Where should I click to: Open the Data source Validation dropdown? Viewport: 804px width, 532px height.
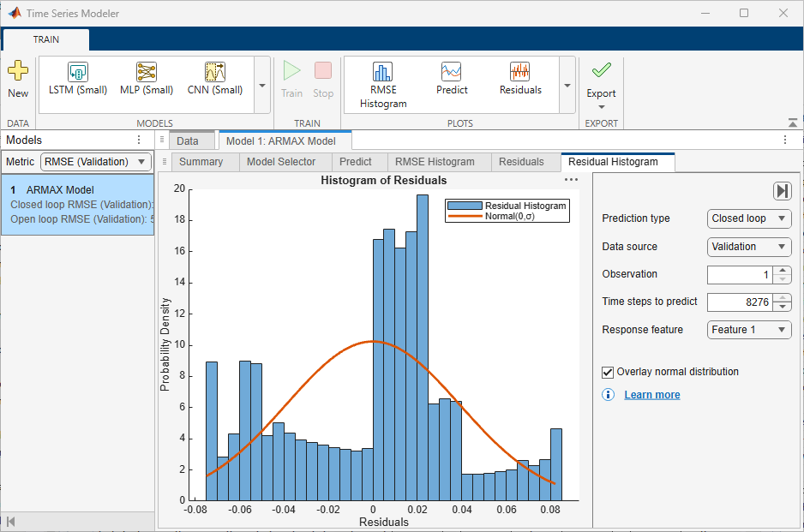749,247
